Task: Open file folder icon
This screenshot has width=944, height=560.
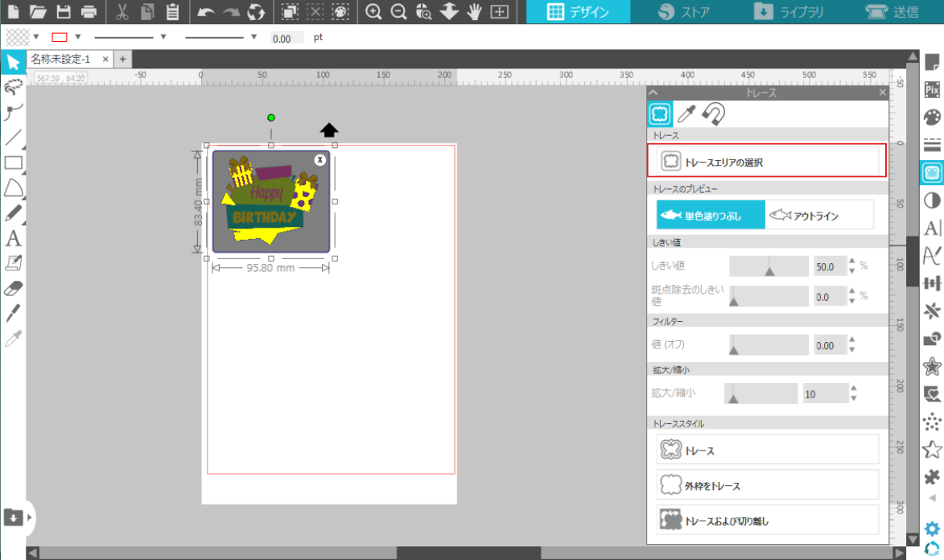Action: [x=38, y=11]
